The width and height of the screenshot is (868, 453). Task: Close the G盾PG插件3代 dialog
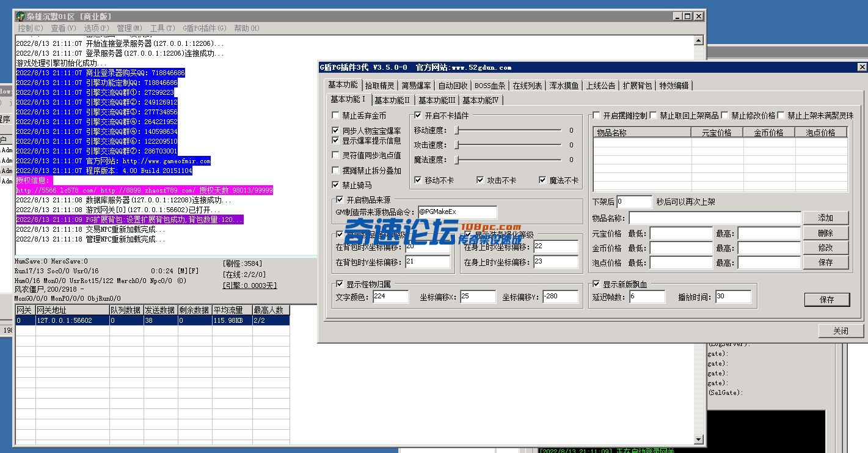(x=862, y=67)
